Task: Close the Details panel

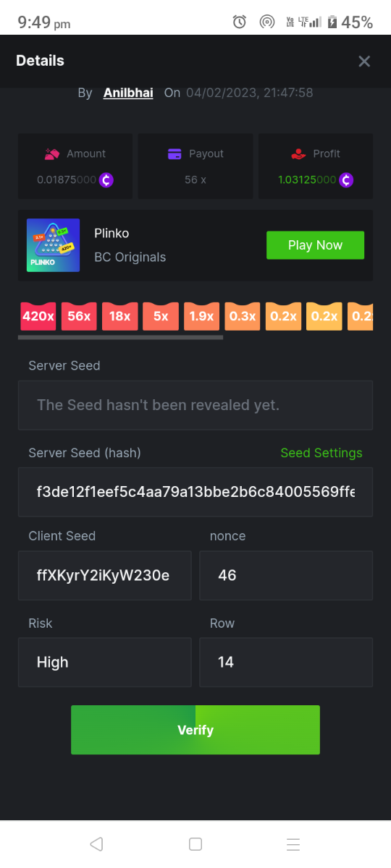Action: pyautogui.click(x=364, y=61)
